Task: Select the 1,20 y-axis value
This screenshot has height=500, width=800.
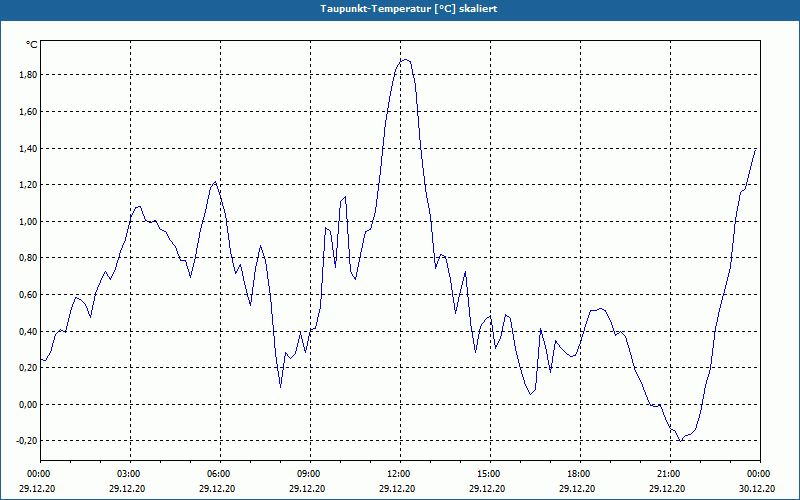Action: pyautogui.click(x=29, y=185)
